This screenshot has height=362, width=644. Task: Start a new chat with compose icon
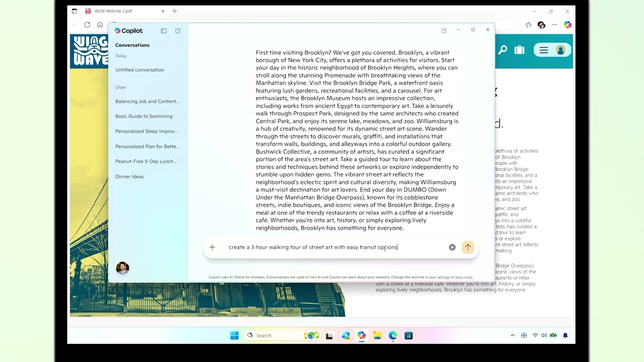[178, 31]
